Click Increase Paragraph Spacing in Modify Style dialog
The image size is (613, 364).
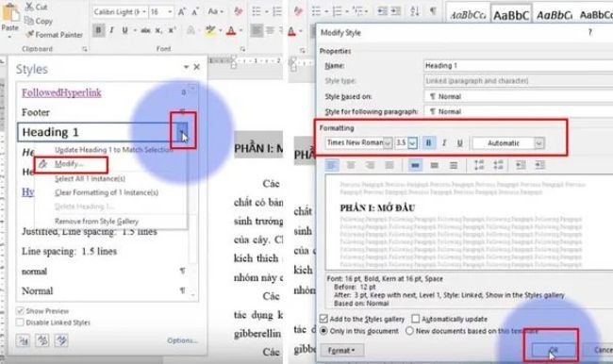click(x=479, y=165)
